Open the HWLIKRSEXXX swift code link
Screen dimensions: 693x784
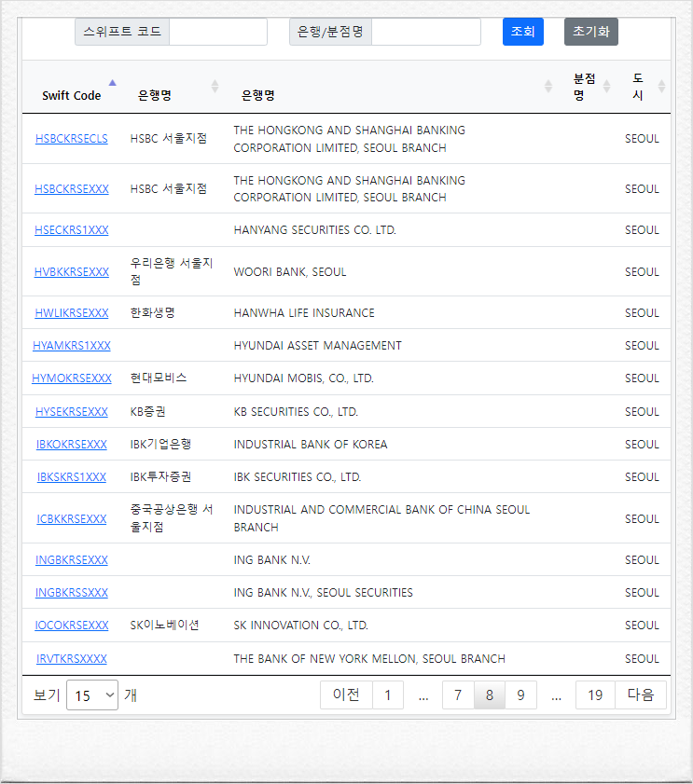click(x=72, y=313)
